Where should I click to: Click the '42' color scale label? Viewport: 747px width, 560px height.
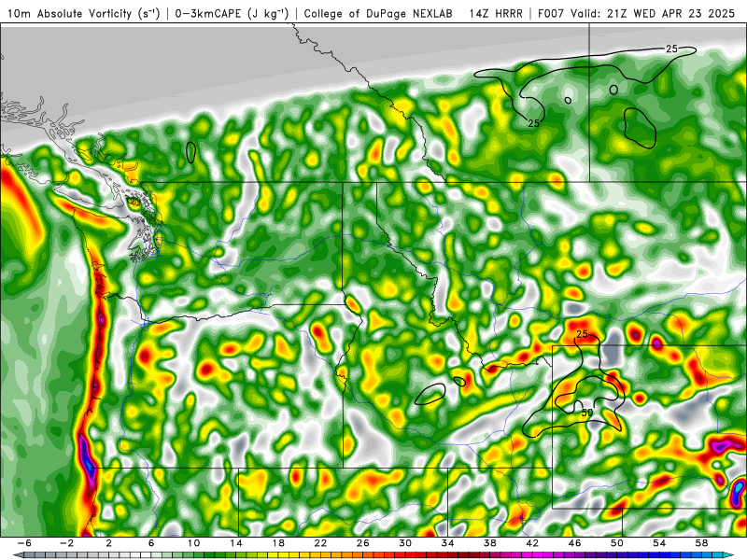click(x=532, y=543)
